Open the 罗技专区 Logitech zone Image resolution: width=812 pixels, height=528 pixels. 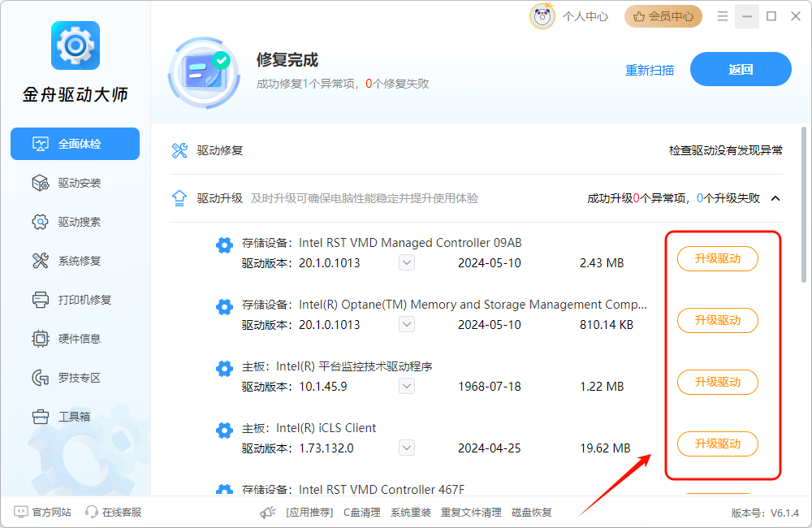pyautogui.click(x=67, y=378)
